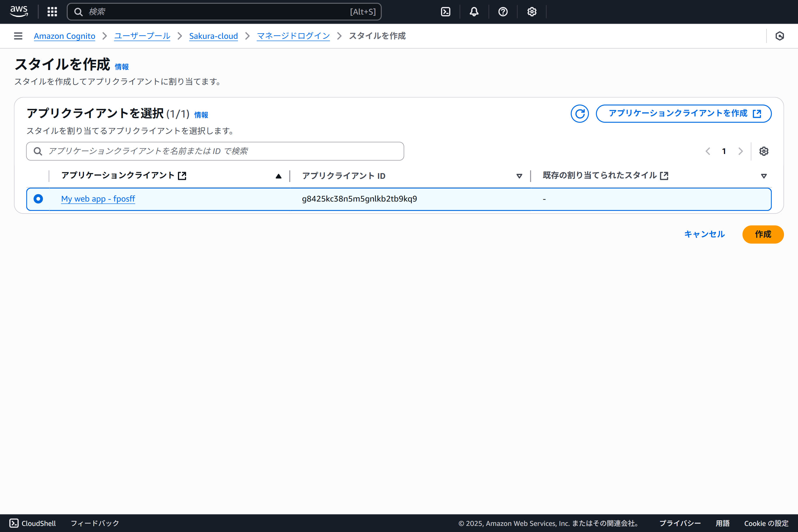The height and width of the screenshot is (532, 798).
Task: Open Cookie の設定 footer link
Action: point(766,523)
